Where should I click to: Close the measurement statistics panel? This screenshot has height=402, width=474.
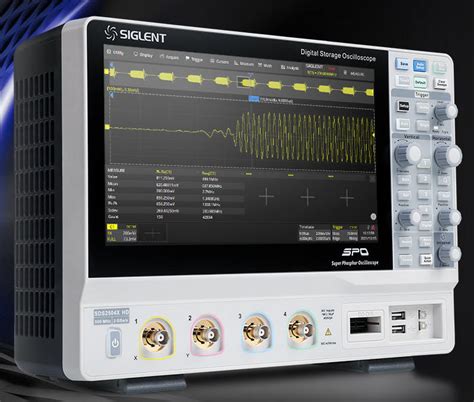[372, 179]
